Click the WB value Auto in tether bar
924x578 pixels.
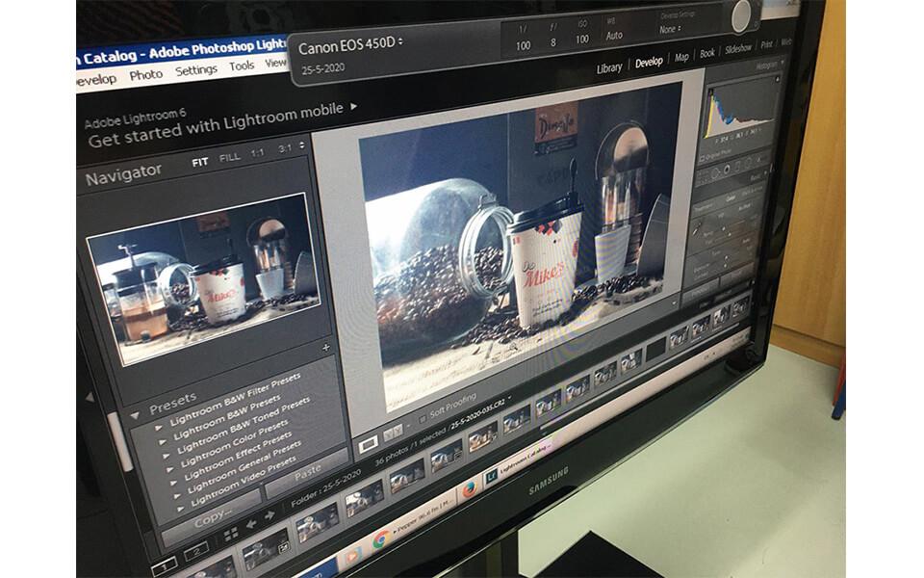coord(614,36)
